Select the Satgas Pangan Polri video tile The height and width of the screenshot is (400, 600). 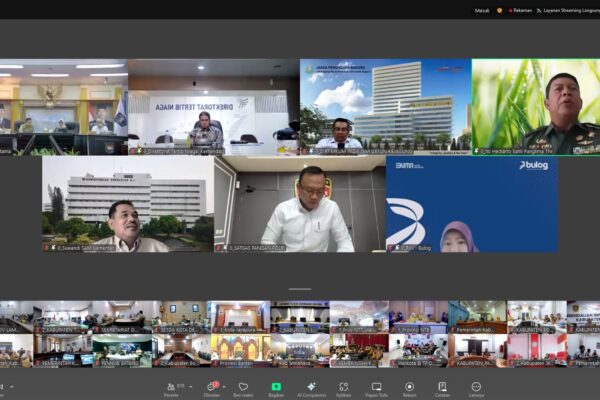[x=300, y=204]
